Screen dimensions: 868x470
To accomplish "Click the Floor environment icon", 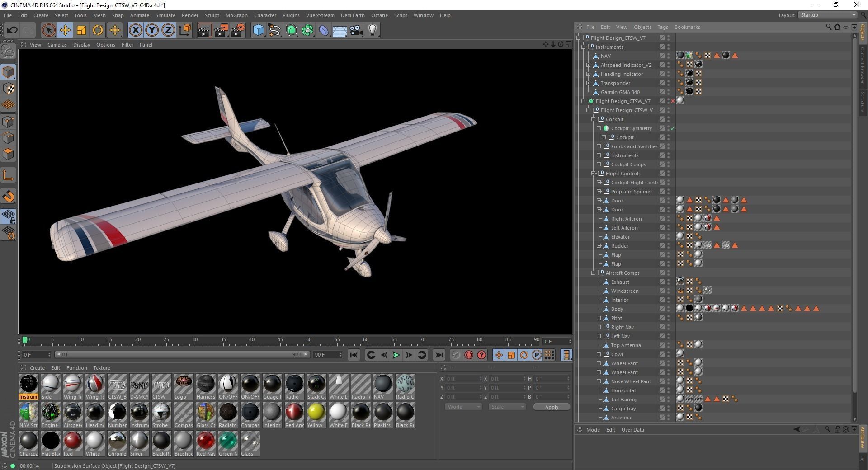I will (x=340, y=30).
